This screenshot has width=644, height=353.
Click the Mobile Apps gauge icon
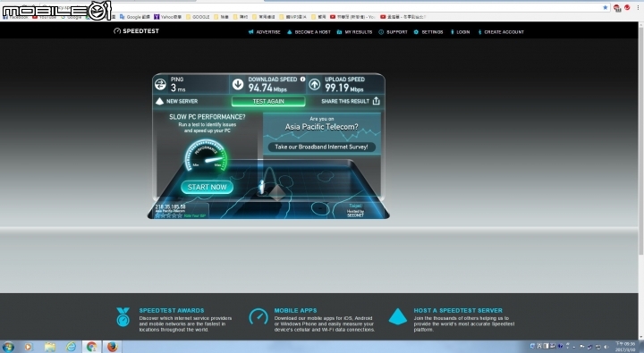[258, 317]
